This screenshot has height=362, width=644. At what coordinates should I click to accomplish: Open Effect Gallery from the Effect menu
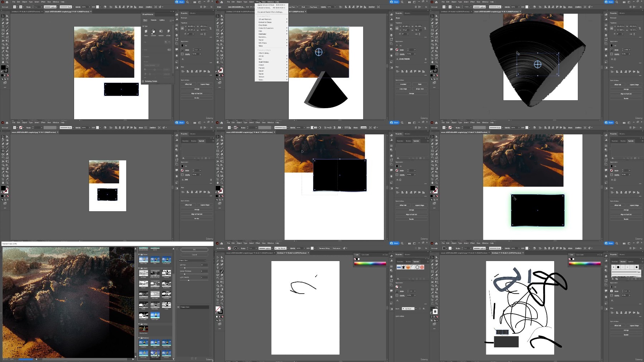(x=264, y=53)
